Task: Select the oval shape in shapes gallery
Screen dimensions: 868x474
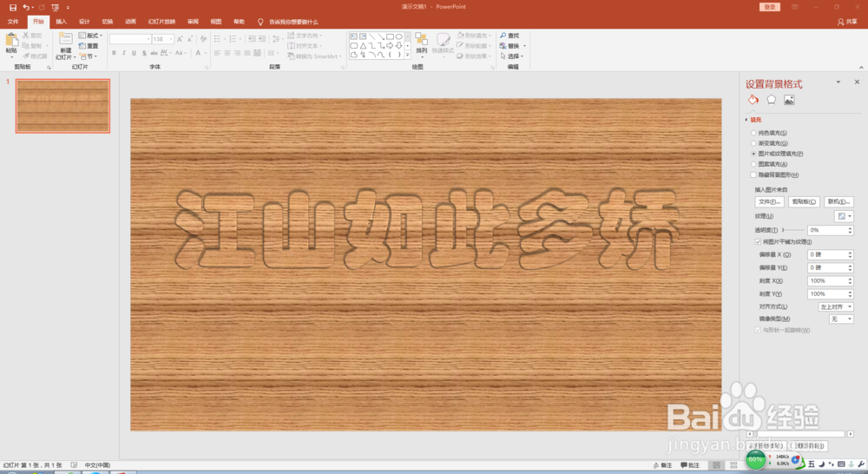Action: click(399, 36)
